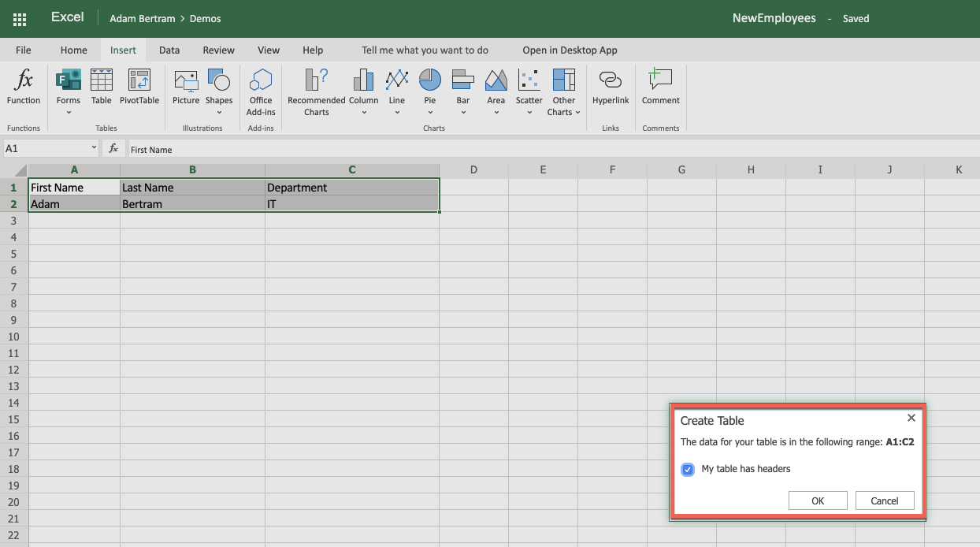Open the app launcher waffle icon
Screen dimensions: 980x547
[x=20, y=18]
